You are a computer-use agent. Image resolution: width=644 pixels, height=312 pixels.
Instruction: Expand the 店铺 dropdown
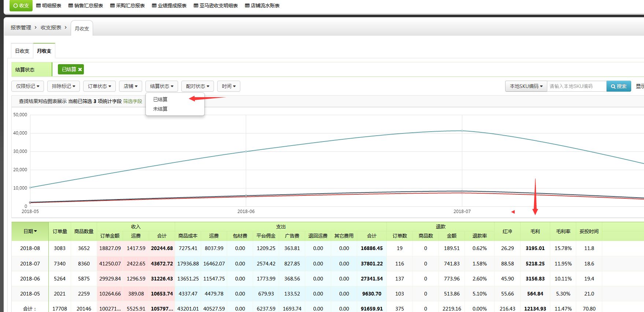(130, 86)
